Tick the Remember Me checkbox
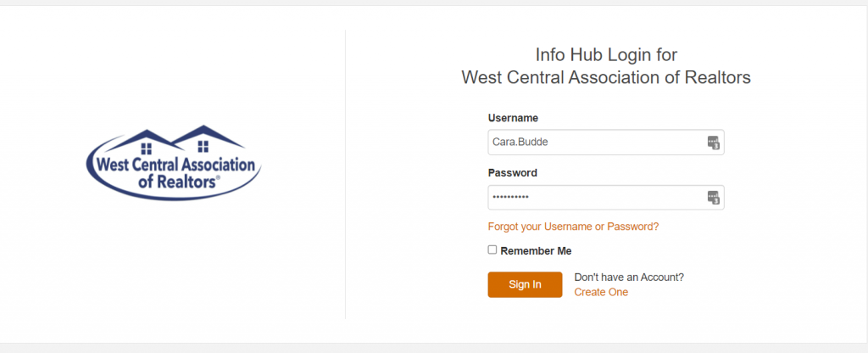Image resolution: width=868 pixels, height=353 pixels. [x=492, y=250]
